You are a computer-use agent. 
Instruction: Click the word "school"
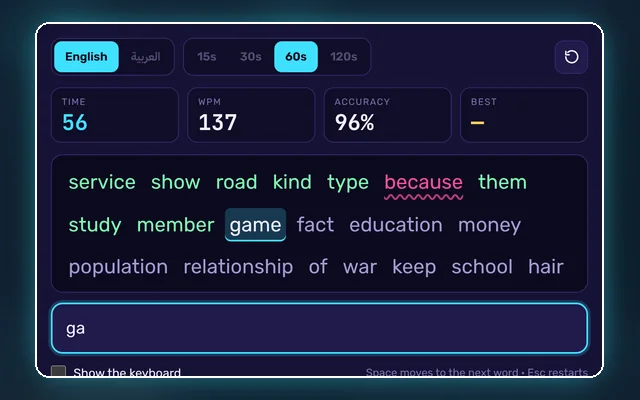click(482, 267)
